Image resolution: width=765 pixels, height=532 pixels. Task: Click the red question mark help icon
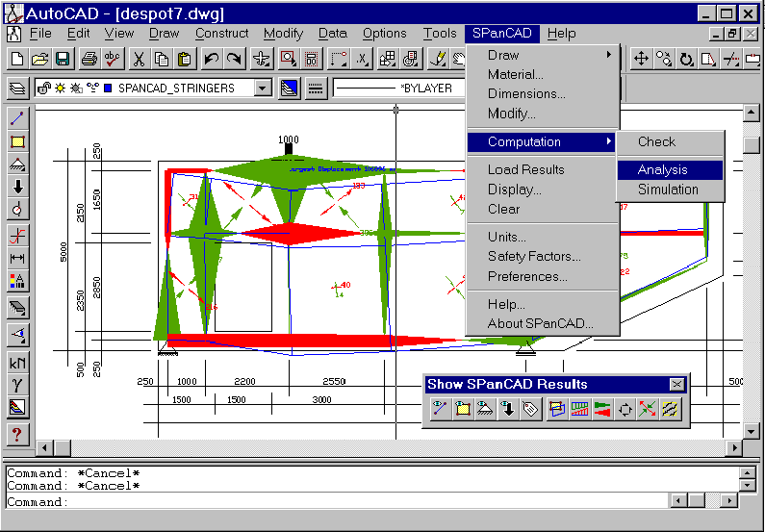coord(17,435)
